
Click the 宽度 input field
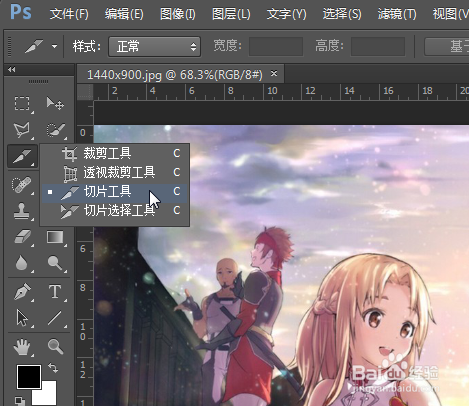[x=276, y=46]
